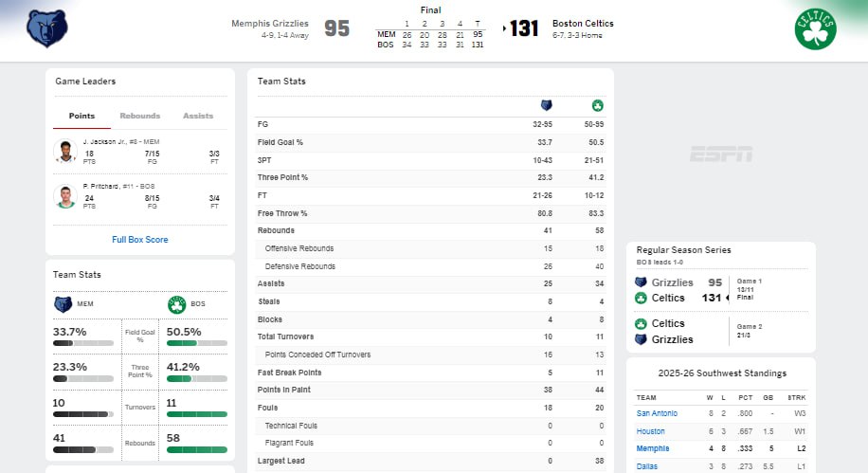Click the BOS logo in Team Stats card
The image size is (868, 473).
pyautogui.click(x=176, y=304)
